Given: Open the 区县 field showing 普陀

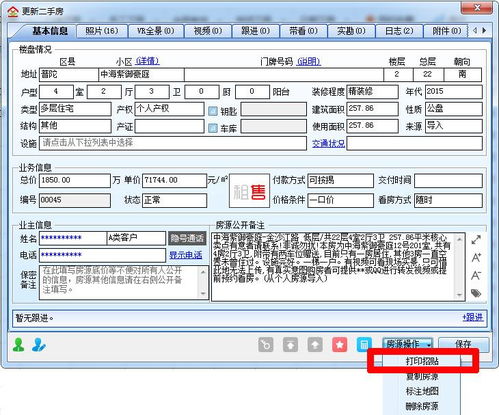Looking at the screenshot, I should [x=69, y=74].
